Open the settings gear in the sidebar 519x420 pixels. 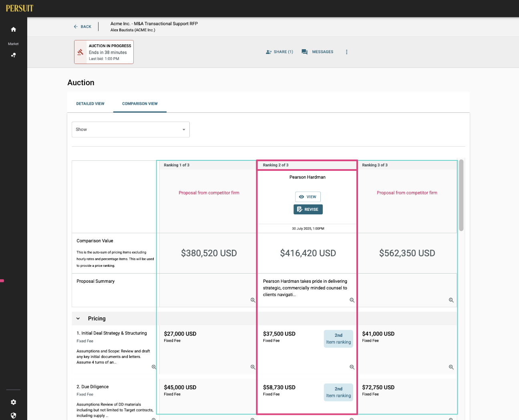[13, 402]
